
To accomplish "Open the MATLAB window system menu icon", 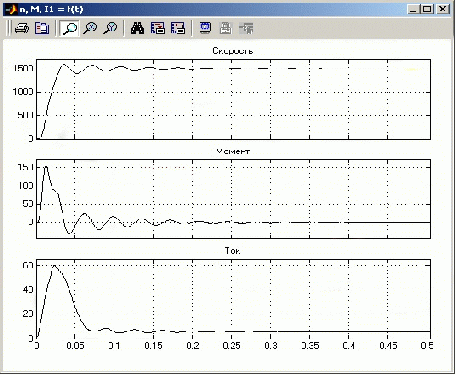I will 11,9.
